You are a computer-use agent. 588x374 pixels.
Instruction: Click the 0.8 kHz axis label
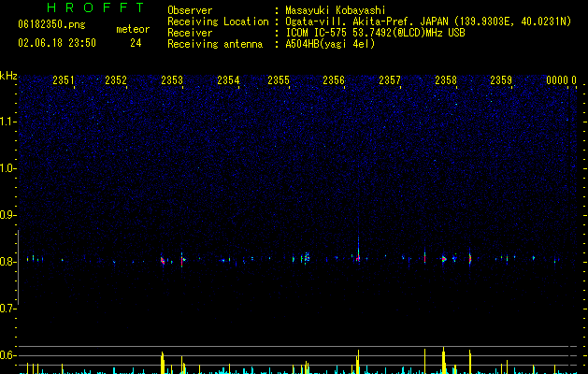[7, 262]
